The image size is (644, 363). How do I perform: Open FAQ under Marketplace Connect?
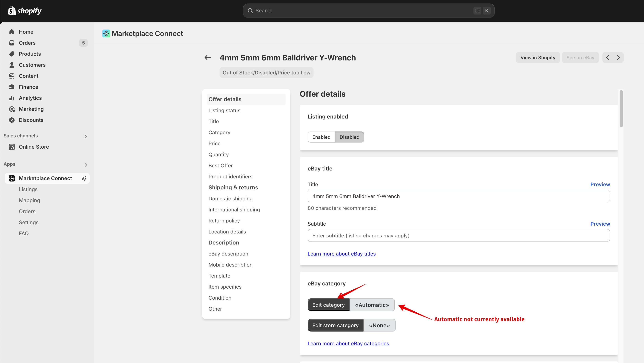24,233
